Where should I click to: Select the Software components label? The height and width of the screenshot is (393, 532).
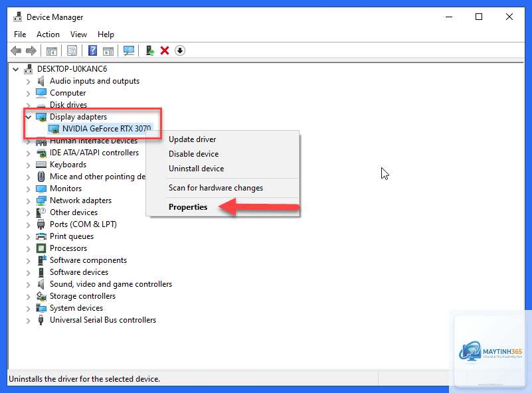(88, 260)
